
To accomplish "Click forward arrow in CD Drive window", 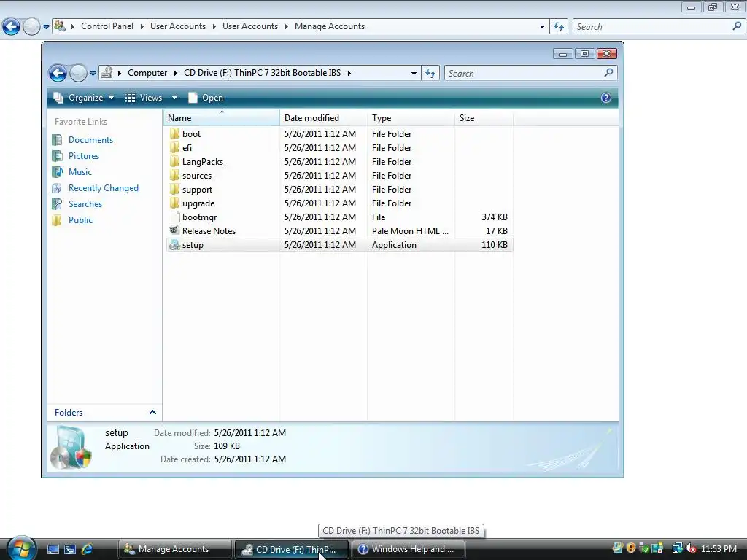I will 78,74.
